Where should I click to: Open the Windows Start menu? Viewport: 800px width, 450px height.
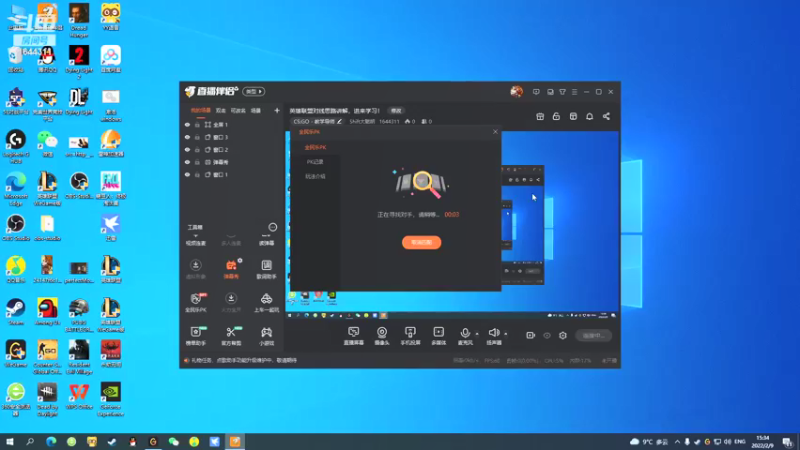[x=10, y=442]
